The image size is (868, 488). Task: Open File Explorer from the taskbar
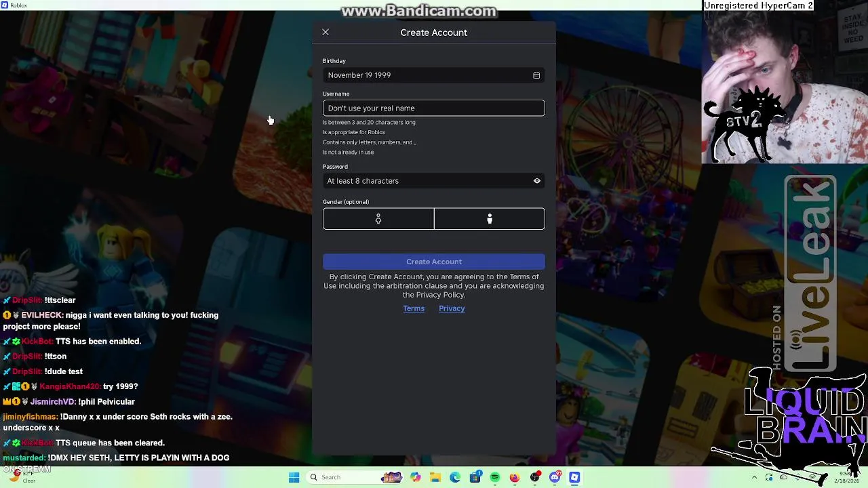(x=435, y=477)
